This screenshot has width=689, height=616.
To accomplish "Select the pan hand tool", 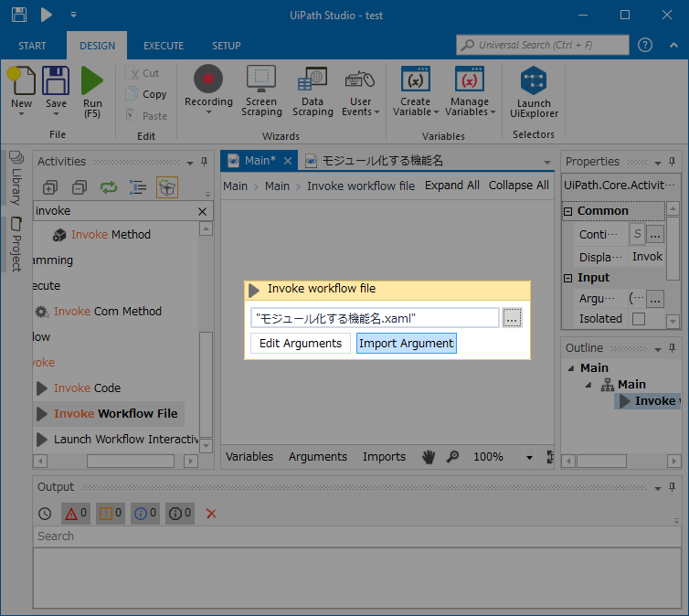I will coord(429,457).
